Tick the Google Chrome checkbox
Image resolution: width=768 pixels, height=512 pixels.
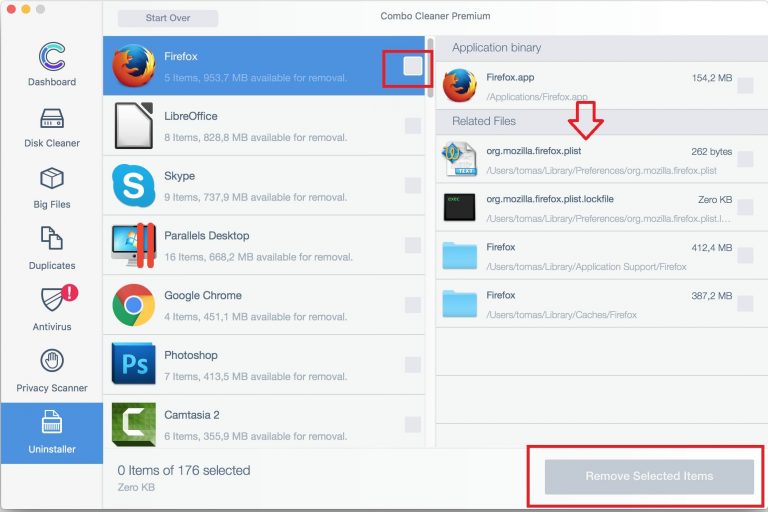(x=413, y=305)
